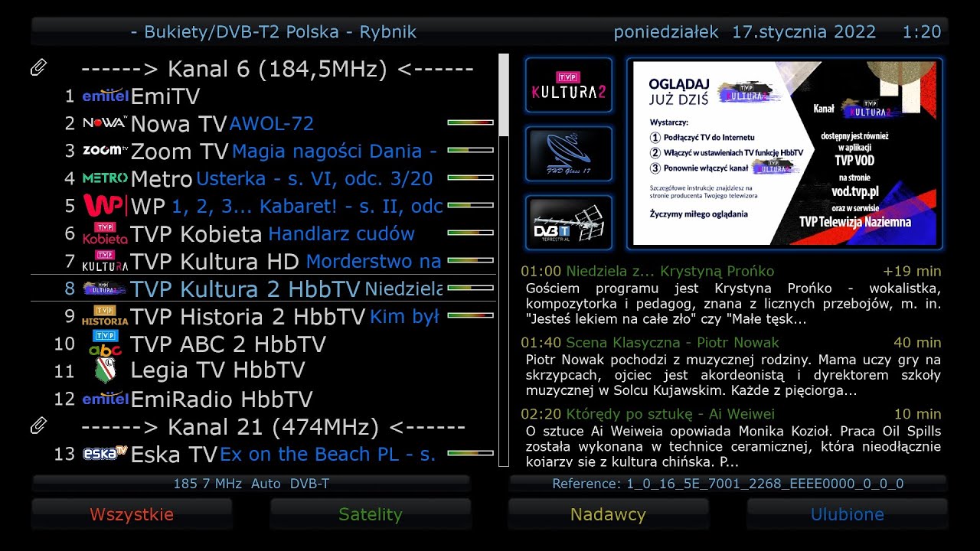The image size is (980, 551).
Task: Click the TVP Kultura 2 logo in channel list
Action: tap(105, 289)
